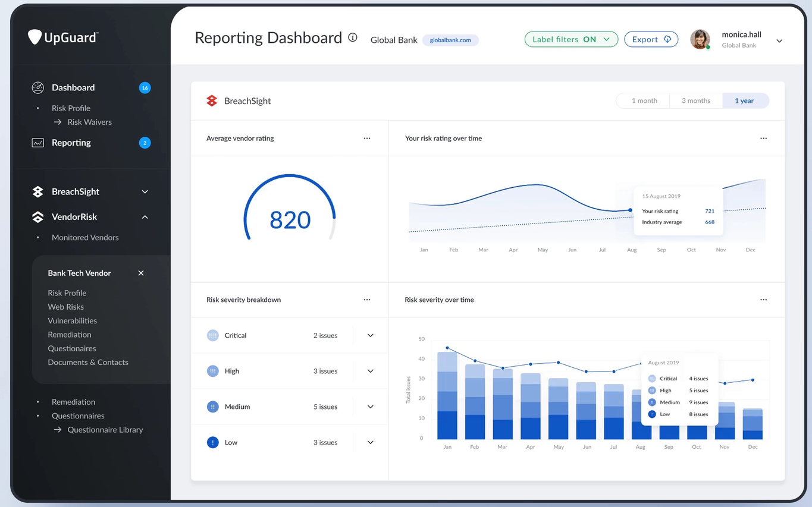Click the High severity icon
Screen dimensions: 812x507
point(212,371)
